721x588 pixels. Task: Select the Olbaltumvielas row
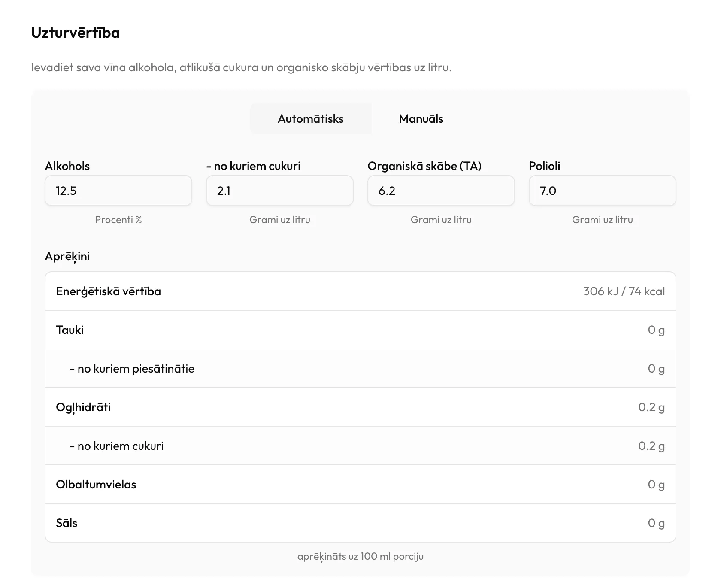(x=360, y=484)
